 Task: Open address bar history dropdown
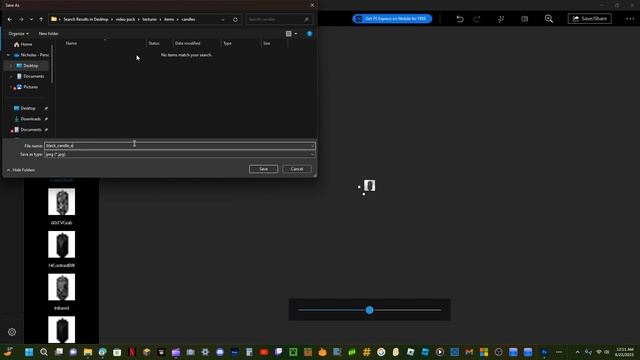223,19
